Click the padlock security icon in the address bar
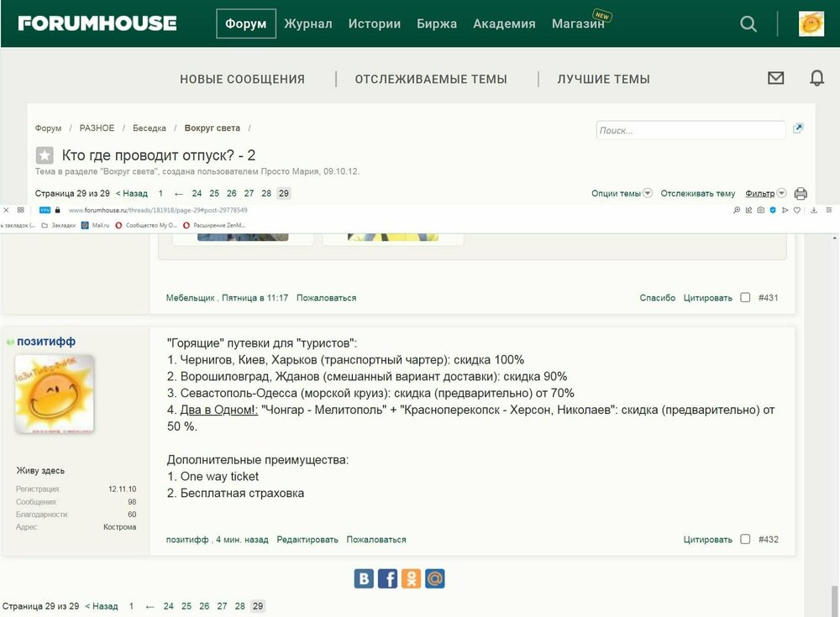Screen dimensions: 840x617 pos(57,210)
